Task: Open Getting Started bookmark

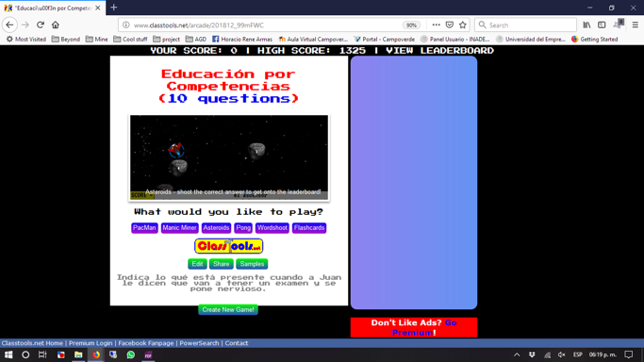Action: point(594,39)
